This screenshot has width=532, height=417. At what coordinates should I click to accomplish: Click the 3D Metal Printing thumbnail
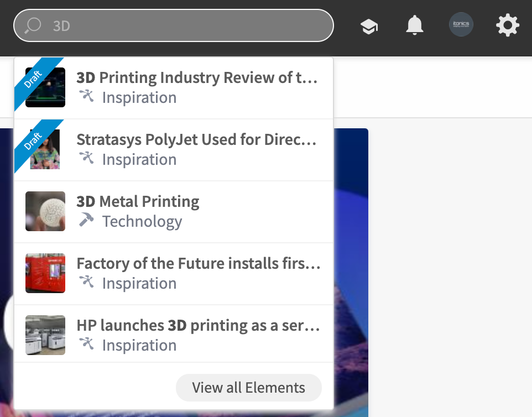coord(45,211)
